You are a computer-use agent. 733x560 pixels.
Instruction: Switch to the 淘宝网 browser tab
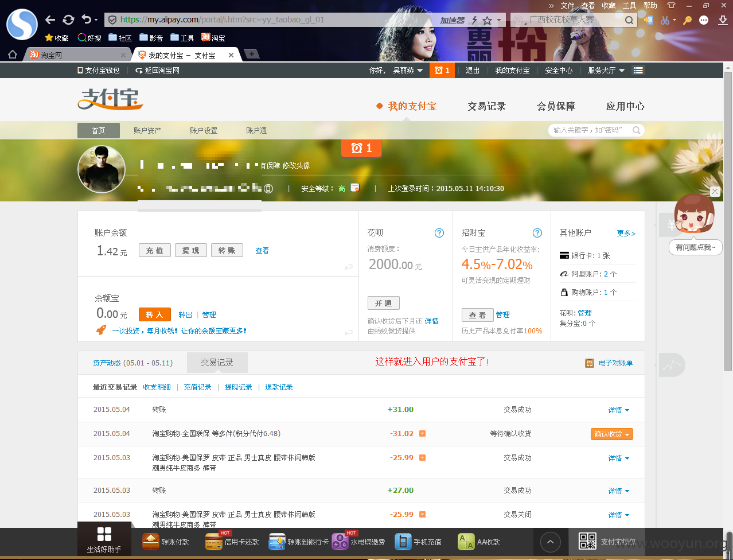pos(77,55)
